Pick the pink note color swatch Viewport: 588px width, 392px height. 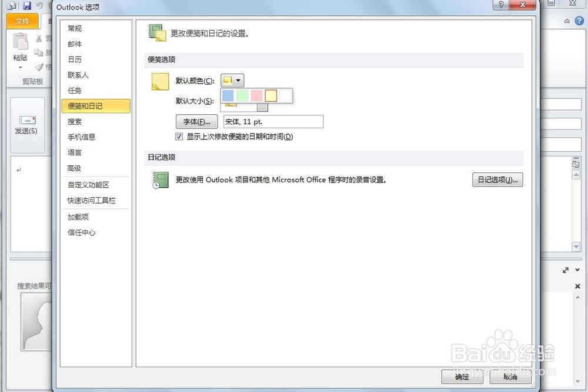tap(256, 95)
